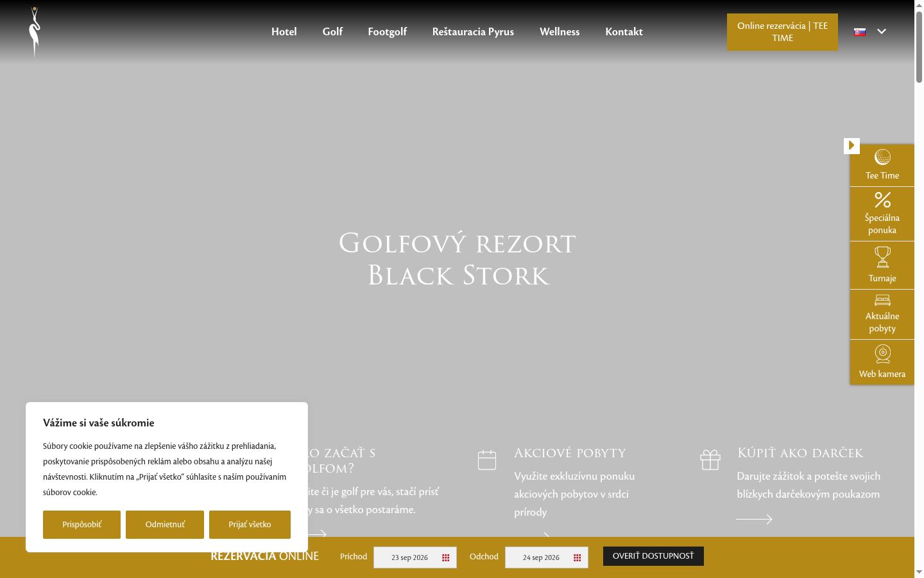Viewport: 924px width, 578px height.
Task: Open the Odchod calendar picker icon
Action: (x=577, y=557)
